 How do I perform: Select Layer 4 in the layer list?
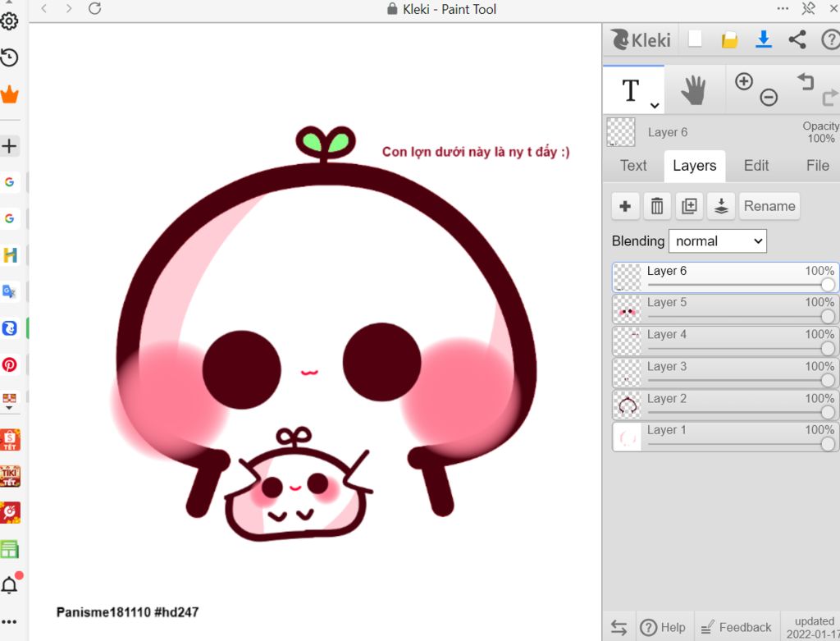725,341
